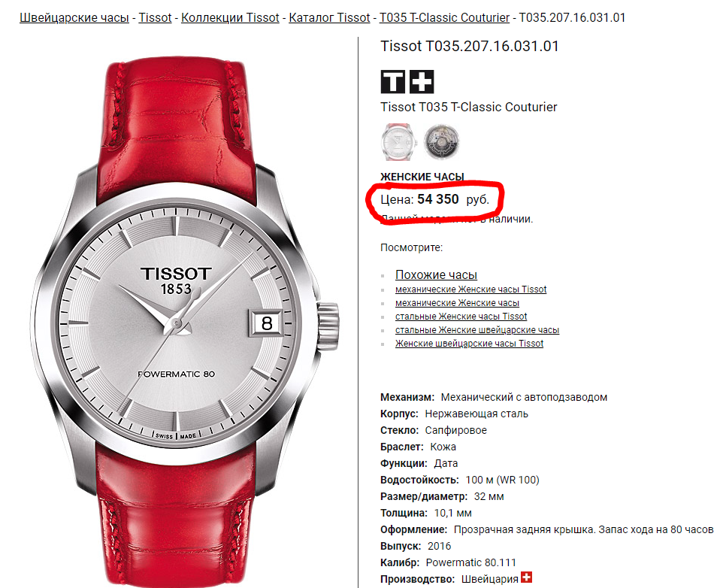720x588 pixels.
Task: Open the watch caseback view thumbnail
Action: tap(441, 141)
